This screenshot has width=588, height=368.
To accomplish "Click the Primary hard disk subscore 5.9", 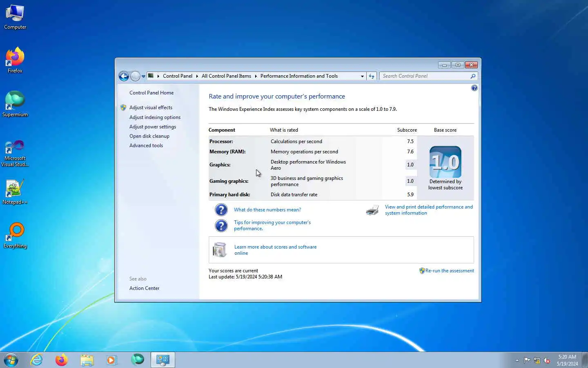I will click(x=410, y=195).
